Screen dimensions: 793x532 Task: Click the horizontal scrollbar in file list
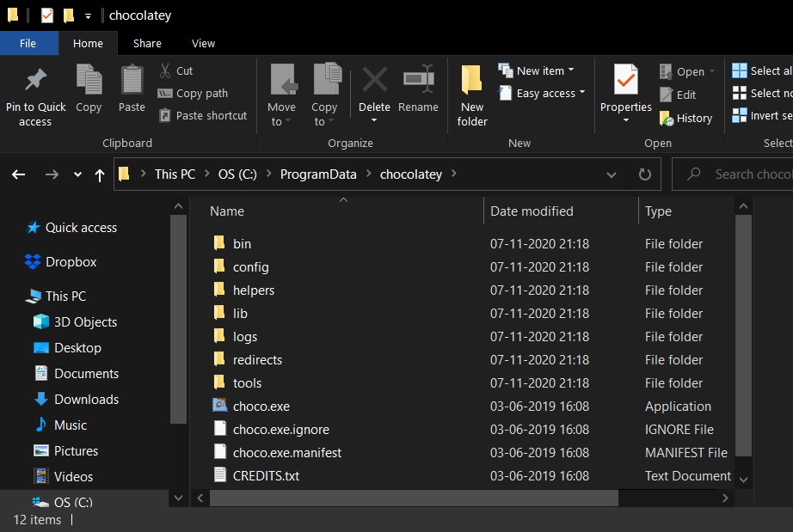pyautogui.click(x=413, y=498)
